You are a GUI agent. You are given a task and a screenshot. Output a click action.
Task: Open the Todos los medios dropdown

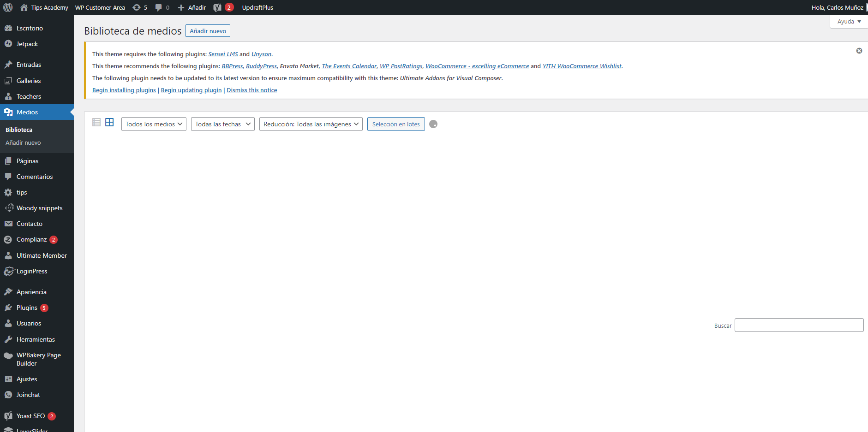(154, 124)
